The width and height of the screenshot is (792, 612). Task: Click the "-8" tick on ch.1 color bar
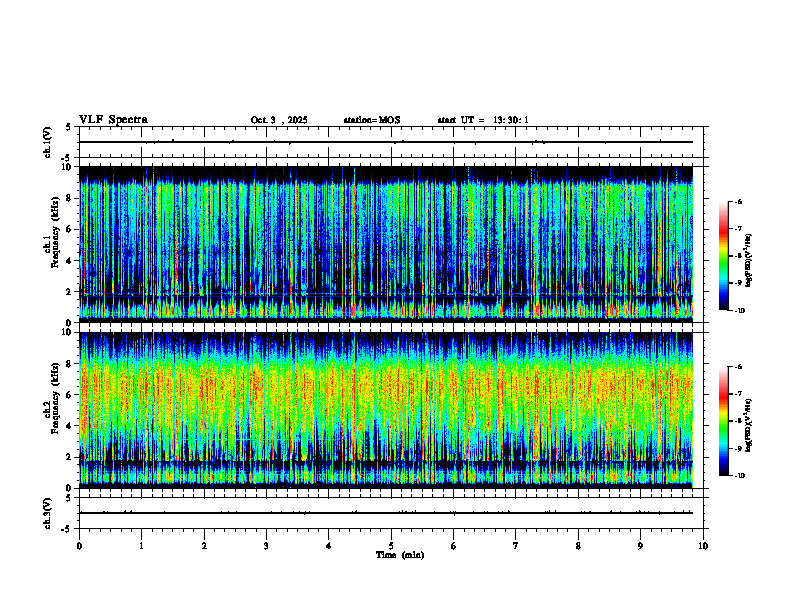738,256
